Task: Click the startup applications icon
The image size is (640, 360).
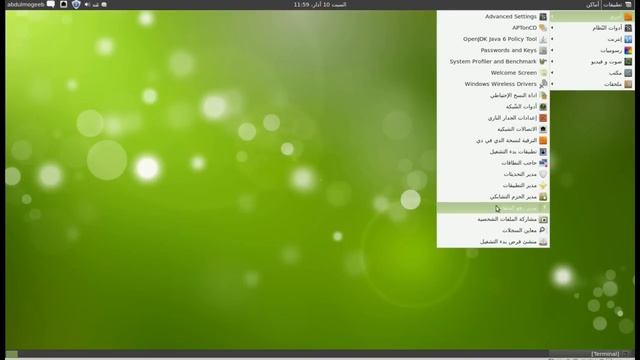Action: click(543, 151)
